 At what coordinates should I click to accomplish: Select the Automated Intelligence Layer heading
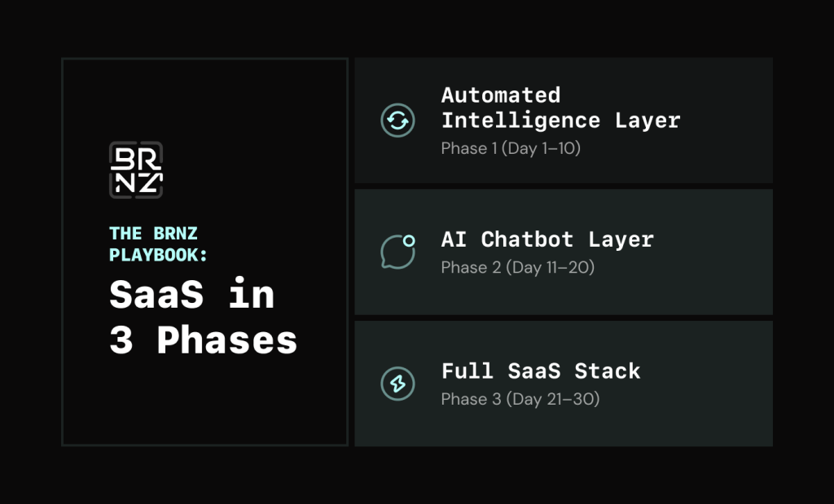click(560, 108)
